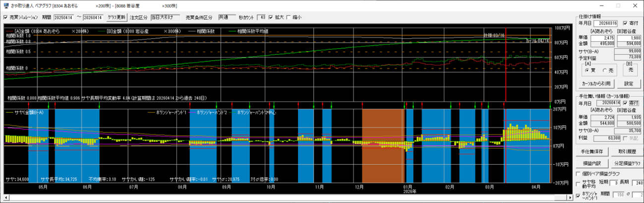
Task: Toggle the 売買シミュレーション checkbox
Action: click(x=5, y=17)
